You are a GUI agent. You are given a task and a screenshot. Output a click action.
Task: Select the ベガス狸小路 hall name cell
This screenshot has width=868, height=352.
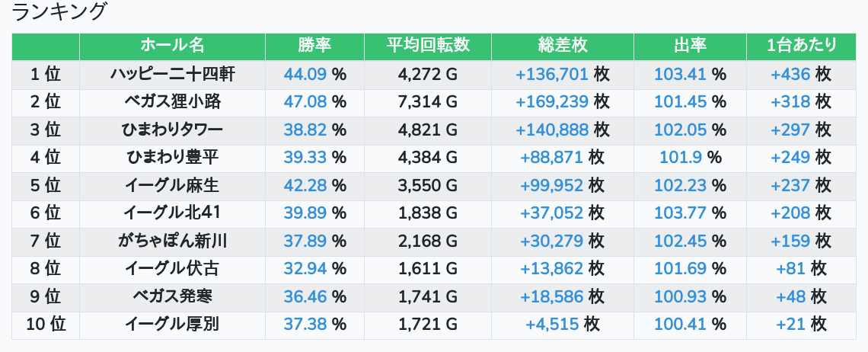(x=172, y=102)
